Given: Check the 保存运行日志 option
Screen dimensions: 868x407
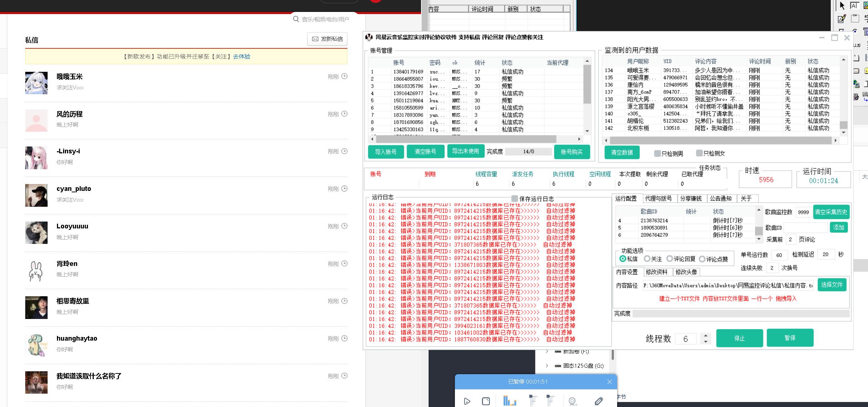Looking at the screenshot, I should point(514,198).
